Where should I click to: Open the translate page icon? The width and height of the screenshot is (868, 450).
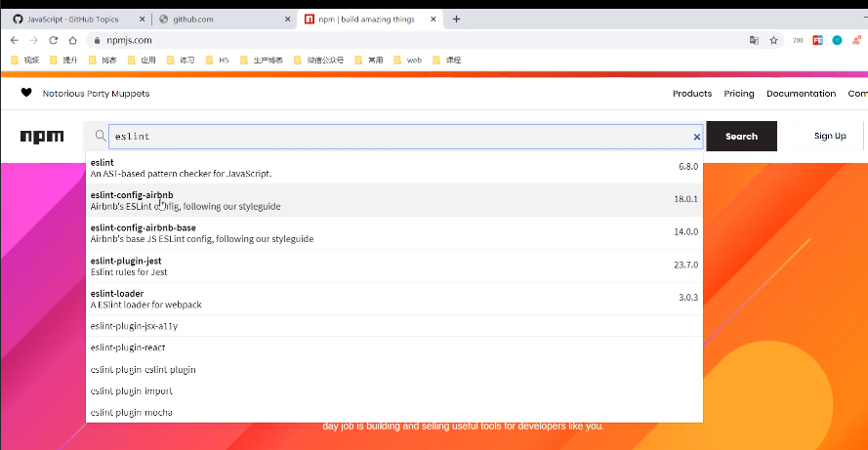(x=754, y=40)
